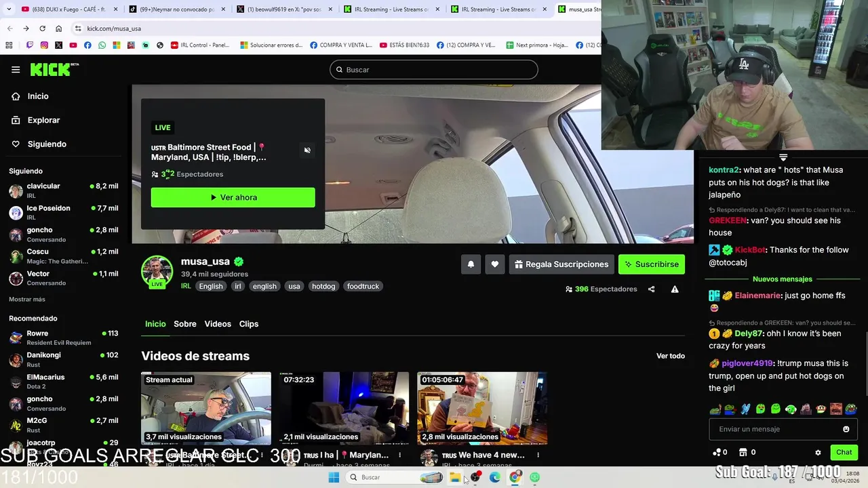The image size is (868, 488).
Task: Click the green Chat send button
Action: [x=844, y=452]
